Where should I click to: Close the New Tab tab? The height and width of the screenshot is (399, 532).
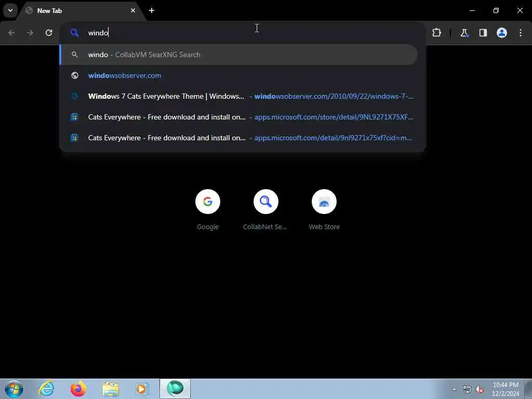click(133, 10)
